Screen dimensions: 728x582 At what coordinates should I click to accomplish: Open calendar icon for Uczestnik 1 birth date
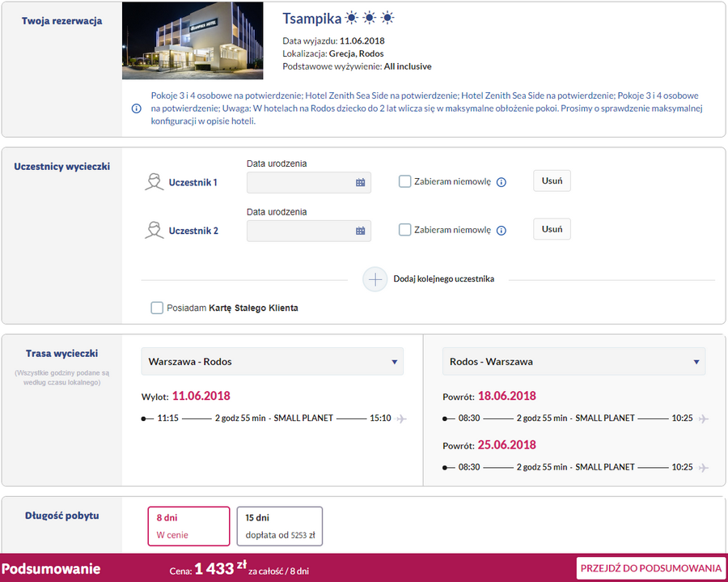point(360,183)
